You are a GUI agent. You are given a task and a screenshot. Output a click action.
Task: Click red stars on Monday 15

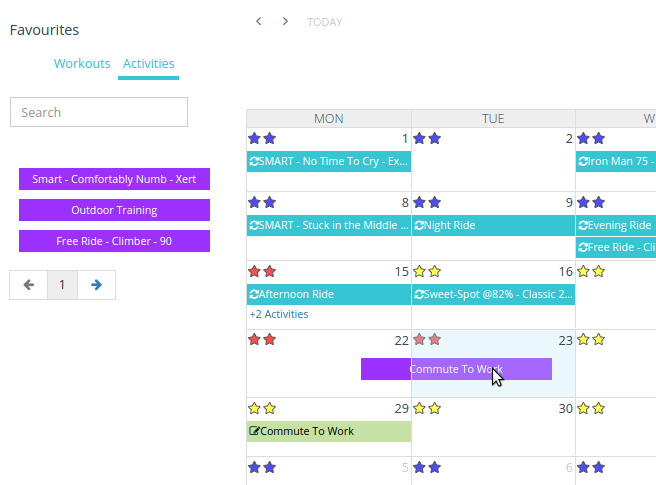tap(262, 271)
